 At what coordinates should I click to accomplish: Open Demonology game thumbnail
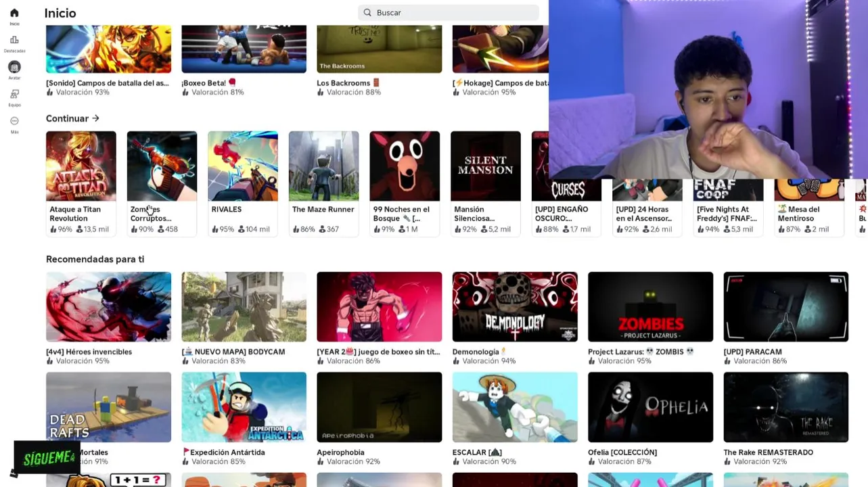[x=515, y=306]
